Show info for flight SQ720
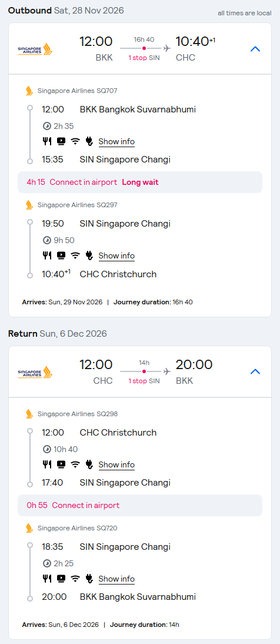 pos(116,579)
